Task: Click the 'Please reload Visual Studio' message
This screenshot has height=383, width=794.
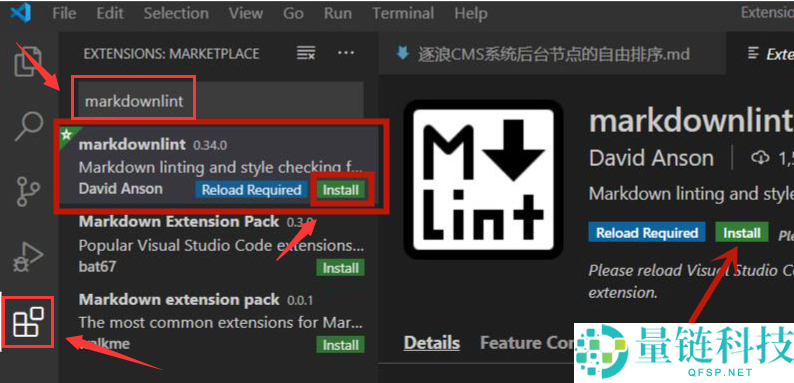Action: [x=691, y=281]
